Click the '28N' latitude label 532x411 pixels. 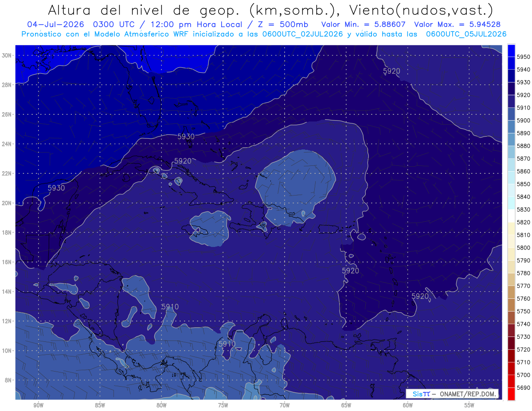(7, 85)
